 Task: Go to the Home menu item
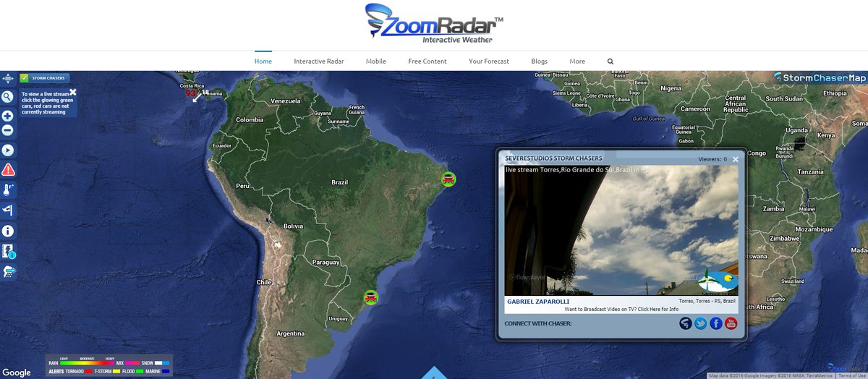pos(263,61)
